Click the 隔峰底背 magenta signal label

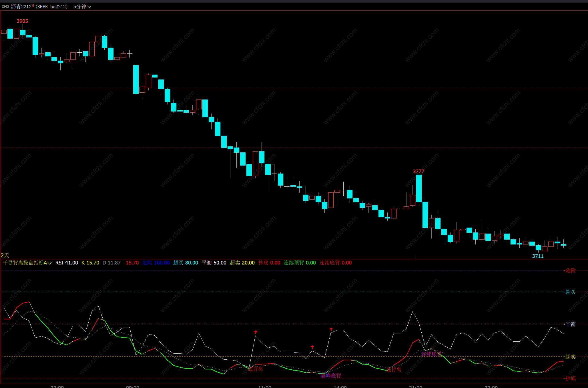point(331,376)
